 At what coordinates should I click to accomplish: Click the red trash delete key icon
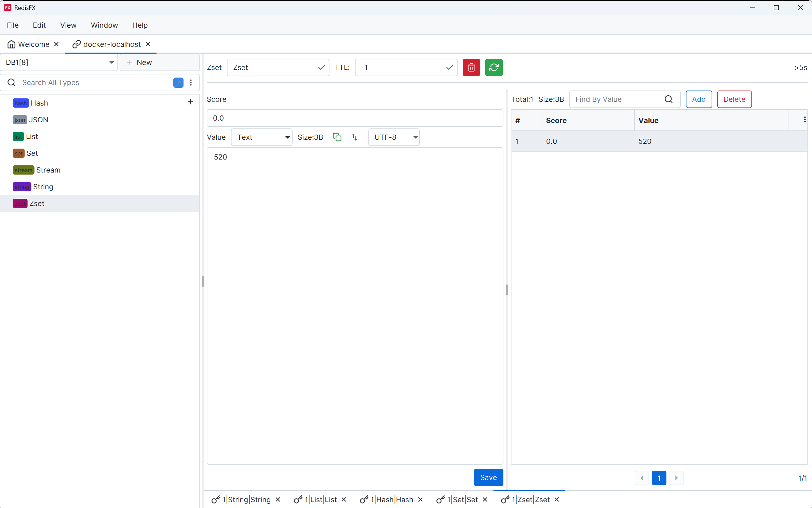(x=471, y=67)
